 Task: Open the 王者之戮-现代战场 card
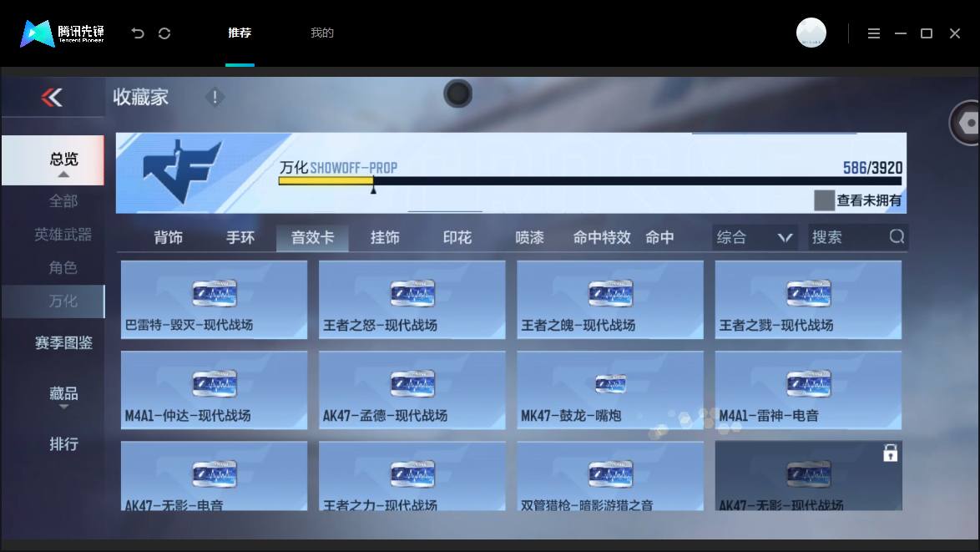click(x=808, y=300)
